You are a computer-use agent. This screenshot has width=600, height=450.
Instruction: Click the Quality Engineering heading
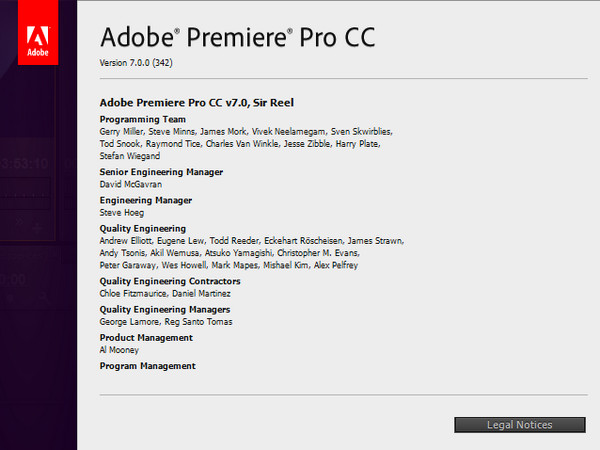point(145,228)
